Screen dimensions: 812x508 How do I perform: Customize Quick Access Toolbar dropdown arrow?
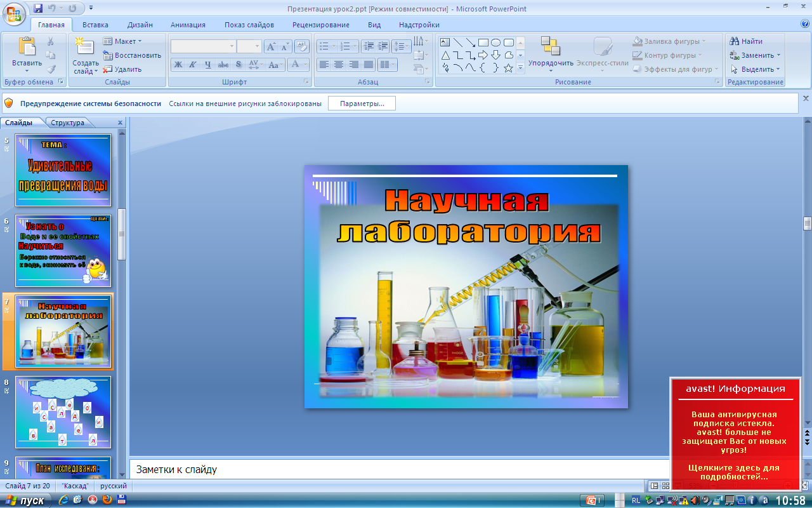91,8
